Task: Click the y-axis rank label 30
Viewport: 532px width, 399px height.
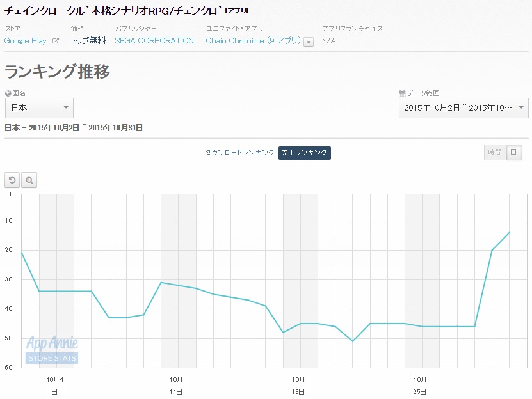Action: coord(9,279)
